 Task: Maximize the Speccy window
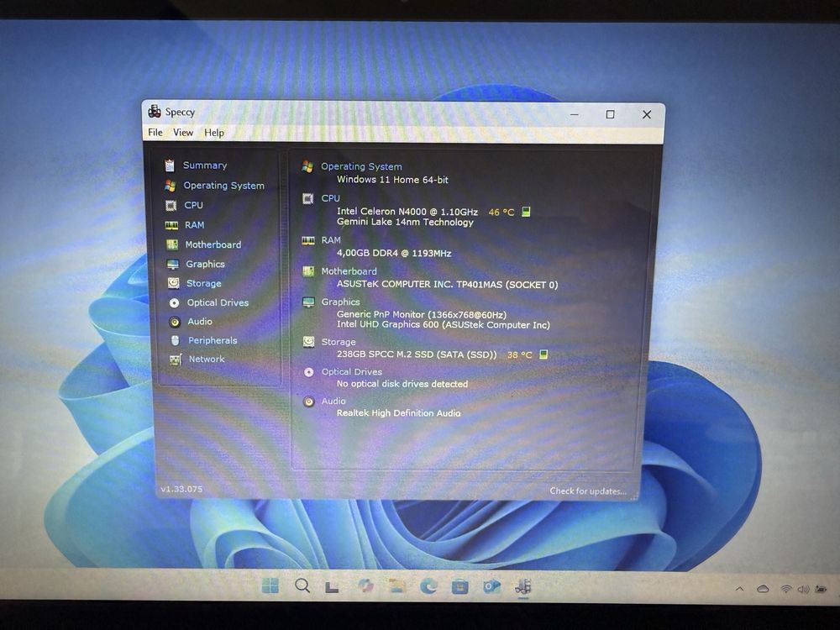(x=610, y=114)
